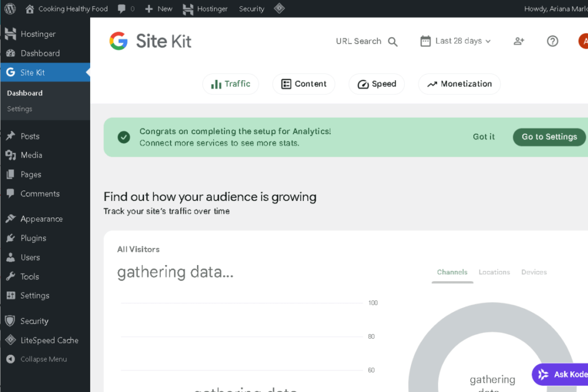Click the LiteSpeed diamond icon in admin bar
The height and width of the screenshot is (392, 588).
click(x=279, y=9)
